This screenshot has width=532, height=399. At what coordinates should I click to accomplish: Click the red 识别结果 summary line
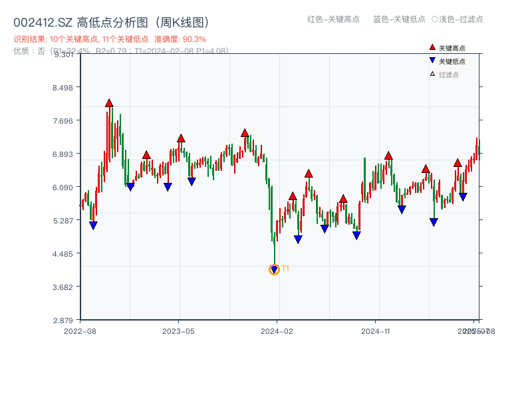click(110, 39)
